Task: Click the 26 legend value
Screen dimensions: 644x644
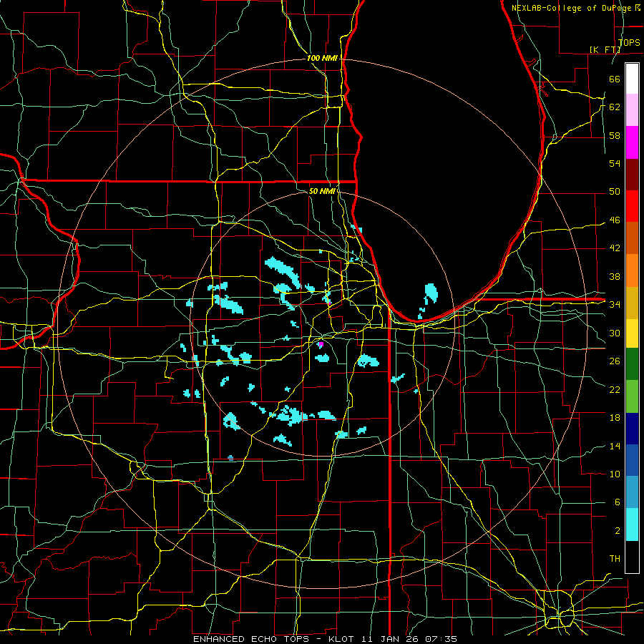Action: pyautogui.click(x=615, y=361)
